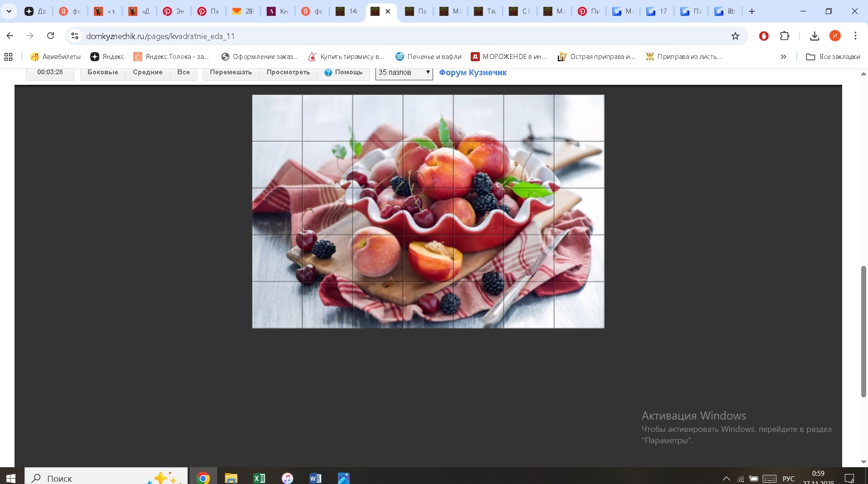Expand the hidden bookmarks overflow chevron
This screenshot has width=868, height=484.
click(x=783, y=57)
